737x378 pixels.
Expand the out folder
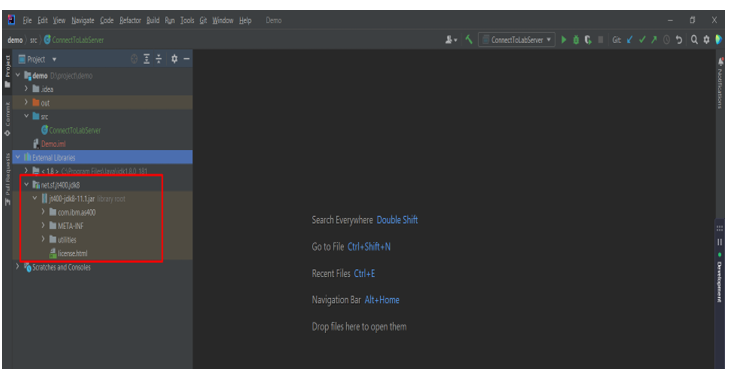[26, 102]
